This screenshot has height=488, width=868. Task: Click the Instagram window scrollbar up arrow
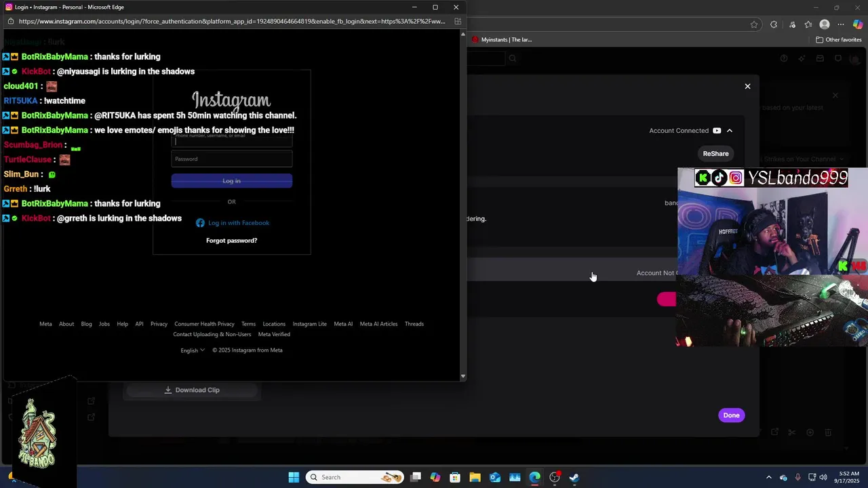click(463, 33)
